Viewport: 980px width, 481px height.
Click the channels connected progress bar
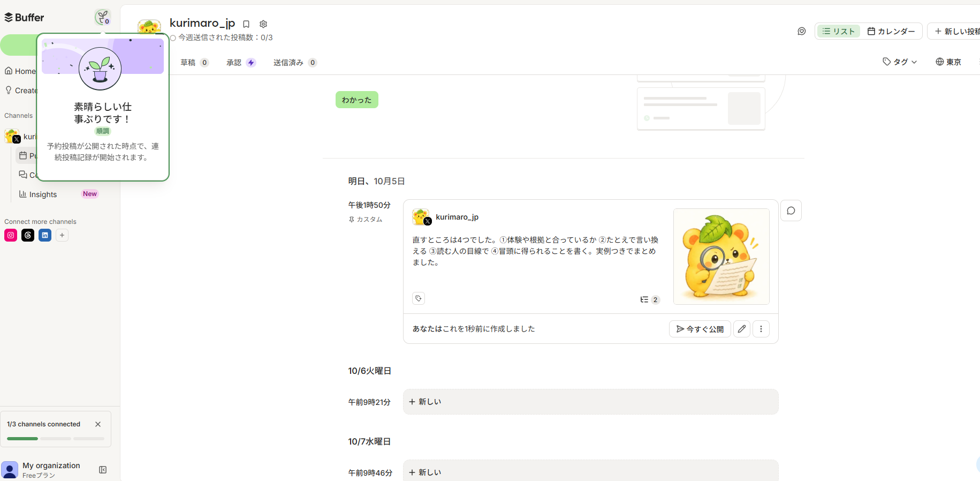pos(56,439)
